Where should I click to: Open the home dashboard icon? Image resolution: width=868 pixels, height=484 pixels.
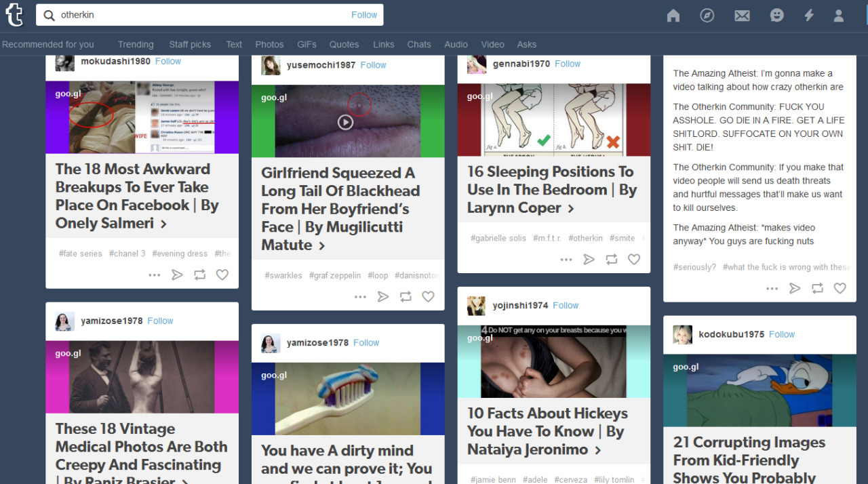click(673, 16)
